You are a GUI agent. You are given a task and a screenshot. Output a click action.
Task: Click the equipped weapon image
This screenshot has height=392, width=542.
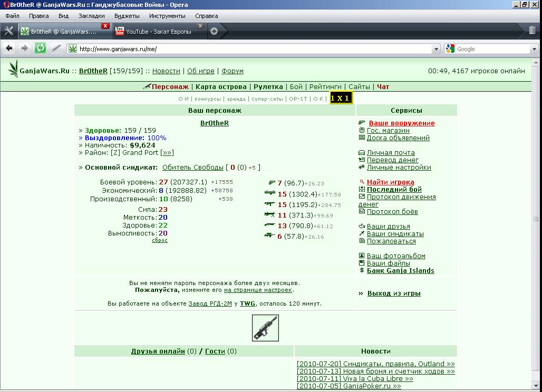tap(265, 328)
